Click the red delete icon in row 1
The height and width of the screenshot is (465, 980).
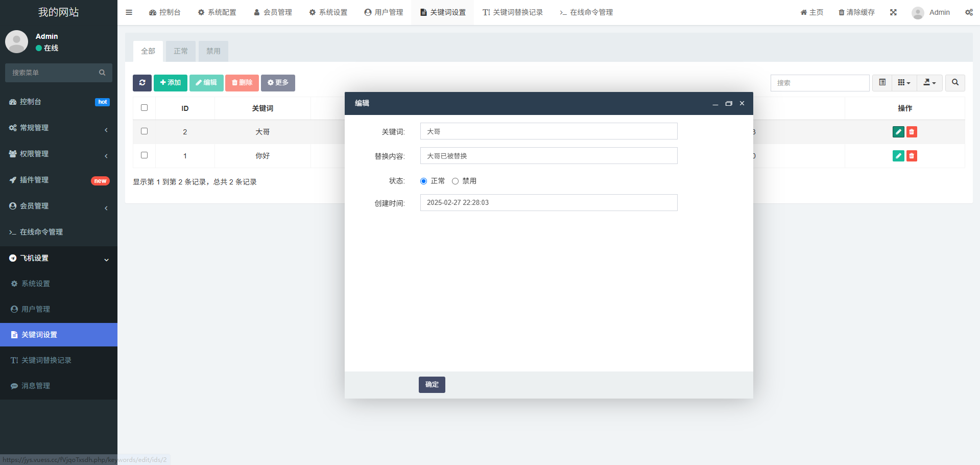coord(912,156)
